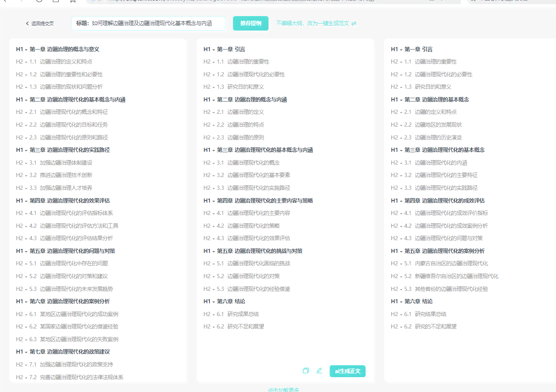556x392 pixels.
Task: Click row text 3.1 加强边疆治理体制建设
Action: [x=61, y=163]
